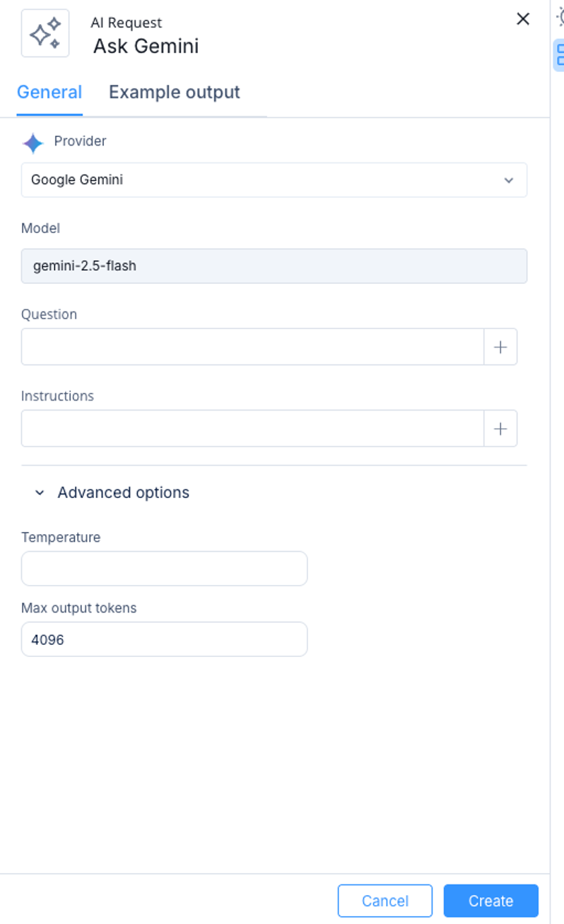
Task: Focus the Instructions input field
Action: click(252, 429)
